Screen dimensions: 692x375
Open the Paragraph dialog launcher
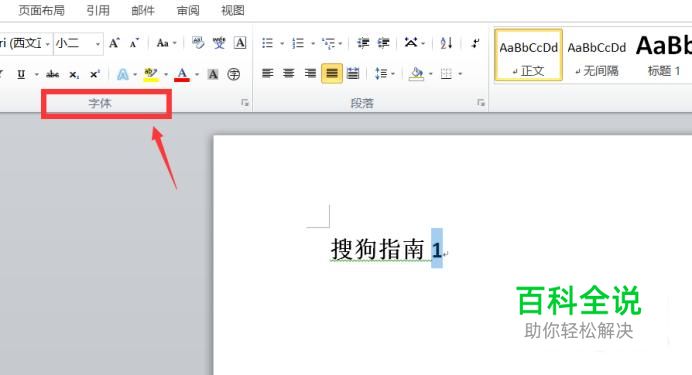pos(481,103)
